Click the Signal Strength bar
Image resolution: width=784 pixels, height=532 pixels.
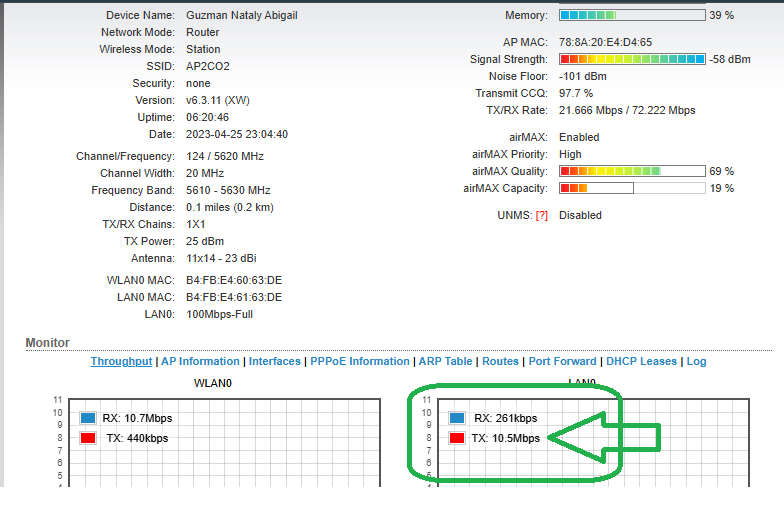632,59
